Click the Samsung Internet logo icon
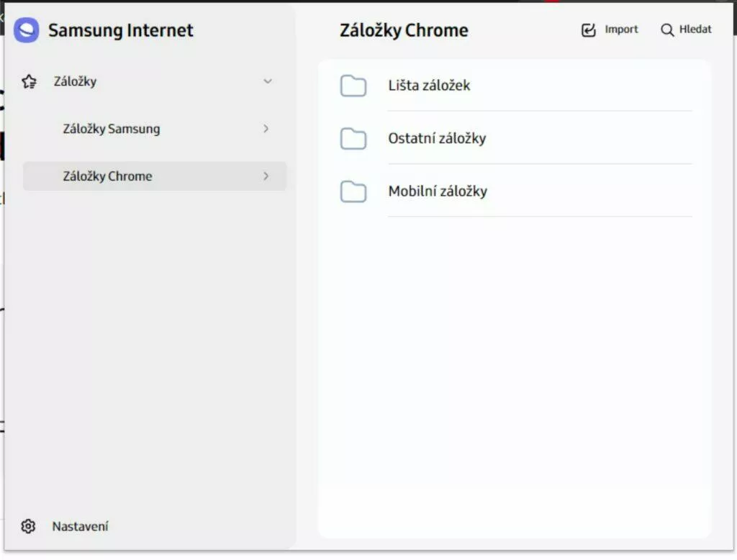The height and width of the screenshot is (560, 737). (x=27, y=30)
